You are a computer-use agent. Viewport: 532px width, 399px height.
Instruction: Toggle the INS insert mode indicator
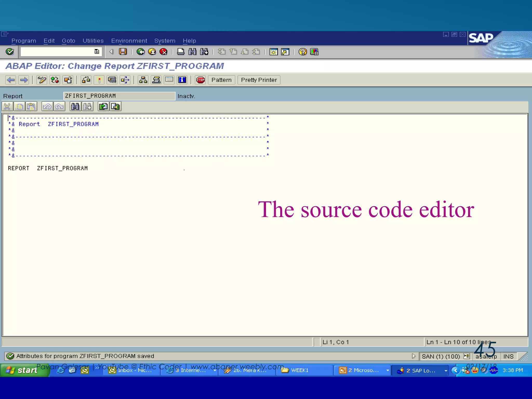click(508, 356)
